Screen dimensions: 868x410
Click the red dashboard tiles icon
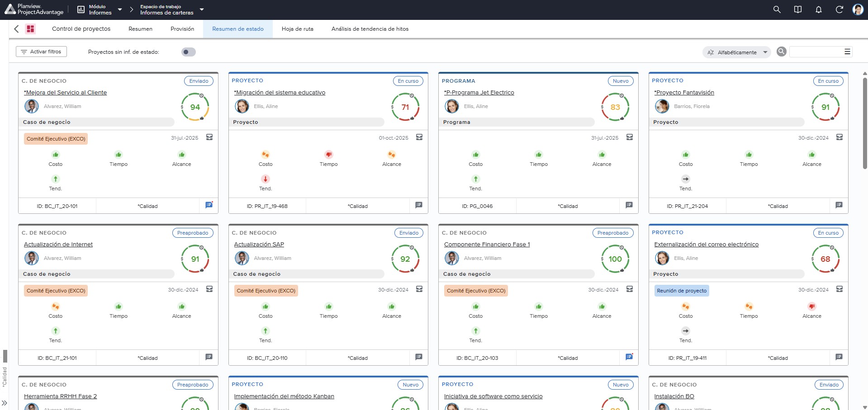[x=30, y=29]
